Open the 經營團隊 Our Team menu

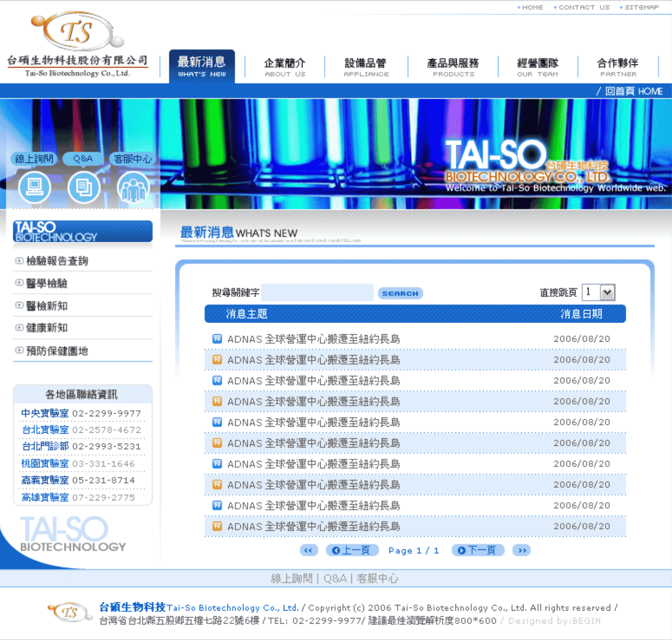click(538, 67)
